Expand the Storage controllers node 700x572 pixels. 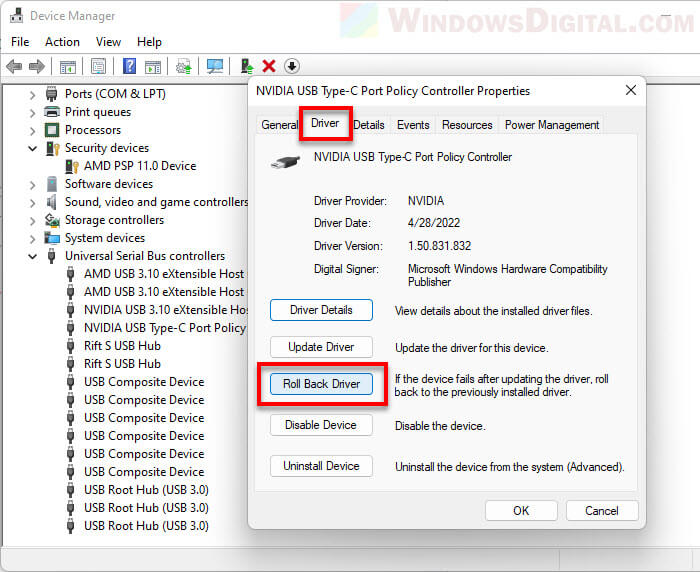(x=33, y=221)
